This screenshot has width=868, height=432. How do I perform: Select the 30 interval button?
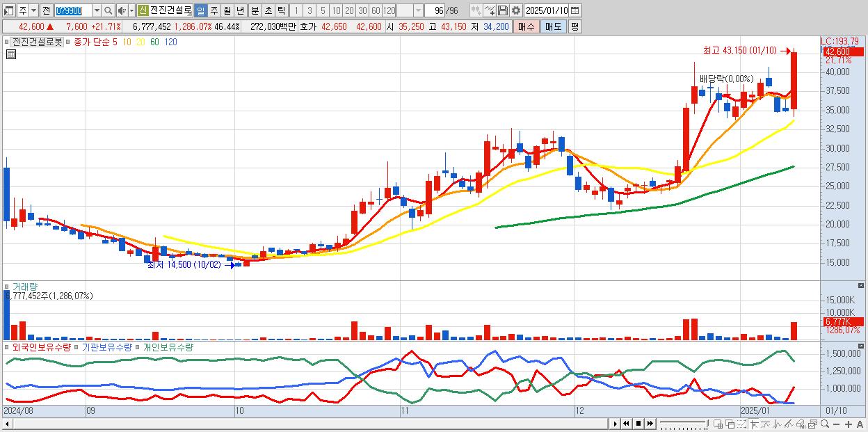[362, 10]
